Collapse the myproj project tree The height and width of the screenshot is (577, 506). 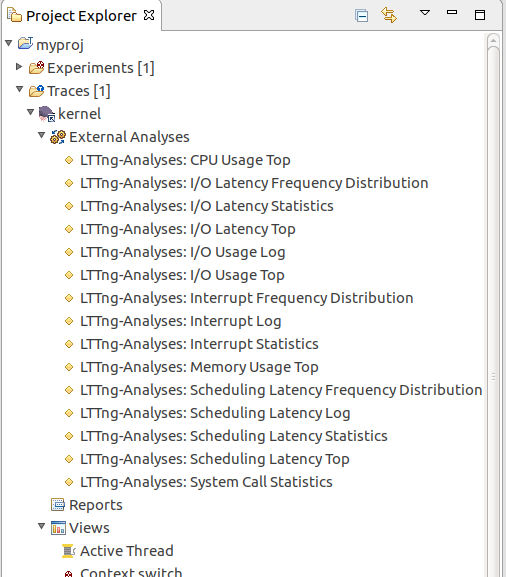[9, 43]
